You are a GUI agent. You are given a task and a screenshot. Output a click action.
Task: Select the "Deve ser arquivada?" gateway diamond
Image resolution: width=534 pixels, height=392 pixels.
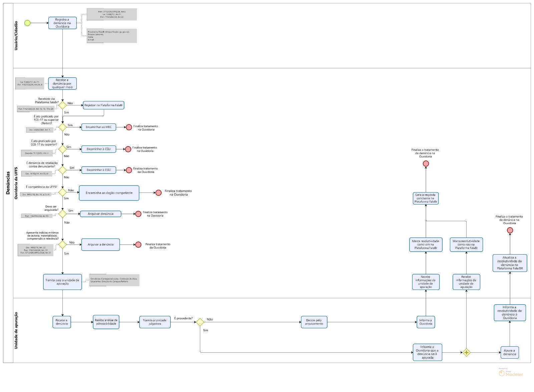pyautogui.click(x=62, y=214)
